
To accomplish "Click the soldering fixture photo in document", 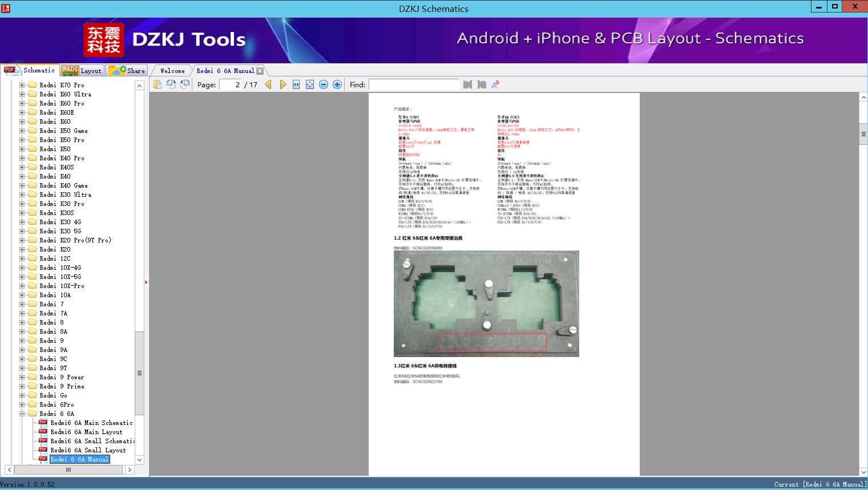I will pyautogui.click(x=486, y=303).
